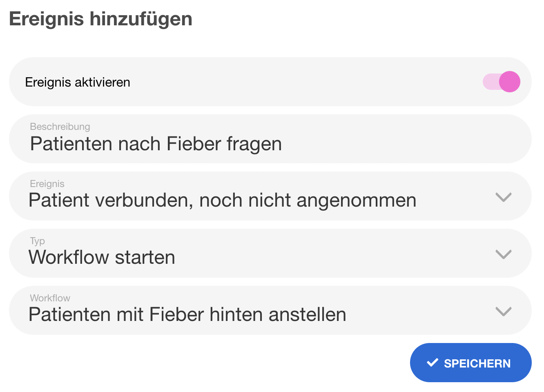Save the event with Speichern button
The width and height of the screenshot is (544, 392).
(470, 363)
